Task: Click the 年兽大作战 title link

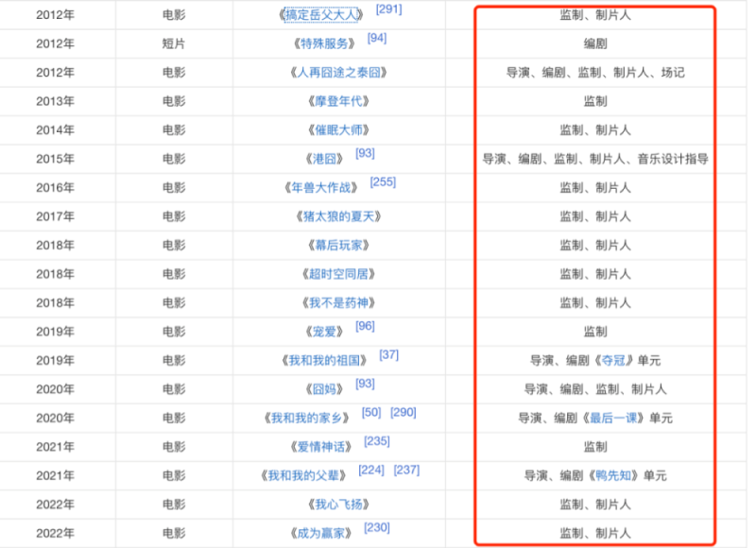Action: pos(324,188)
